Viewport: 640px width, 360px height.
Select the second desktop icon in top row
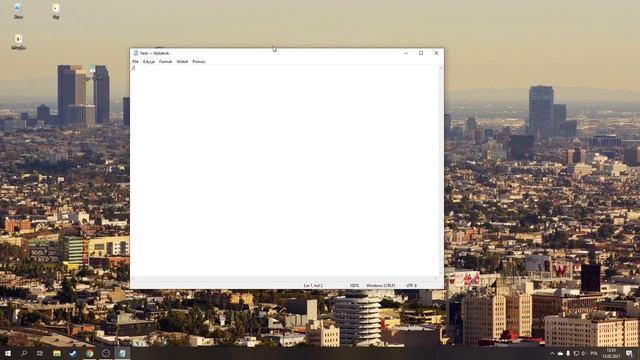click(56, 11)
